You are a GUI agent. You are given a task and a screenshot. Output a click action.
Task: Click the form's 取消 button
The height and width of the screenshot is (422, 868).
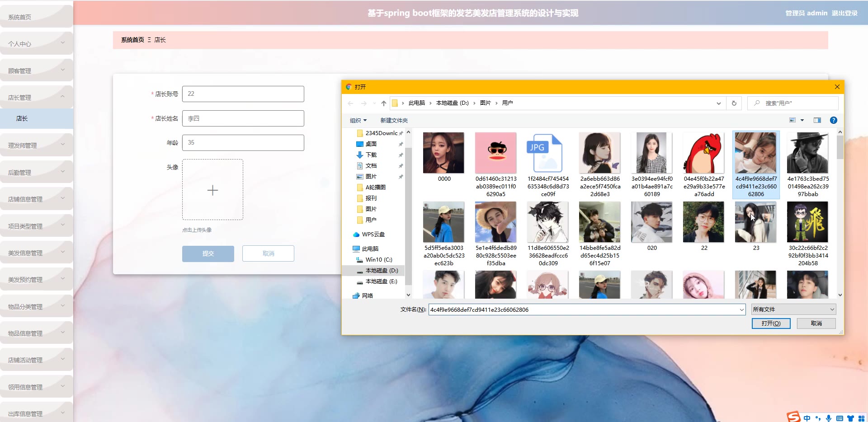point(268,253)
